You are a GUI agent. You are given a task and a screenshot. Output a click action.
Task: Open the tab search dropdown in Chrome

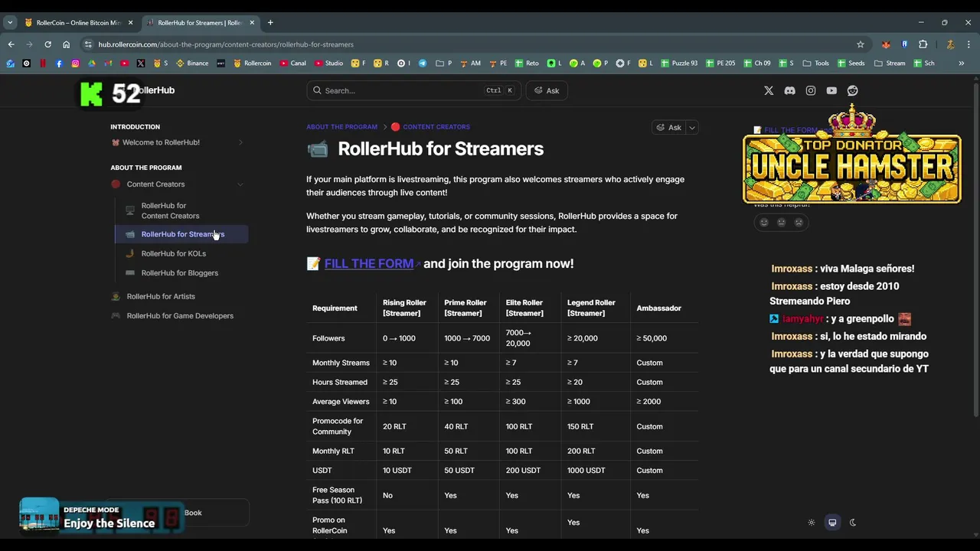(10, 23)
